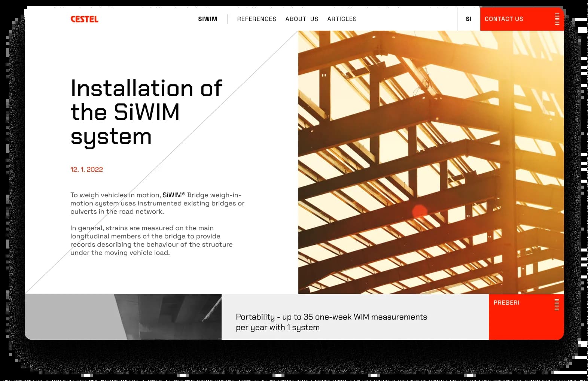Switch language using the SI toggle
Viewport: 588px width, 381px height.
(468, 19)
